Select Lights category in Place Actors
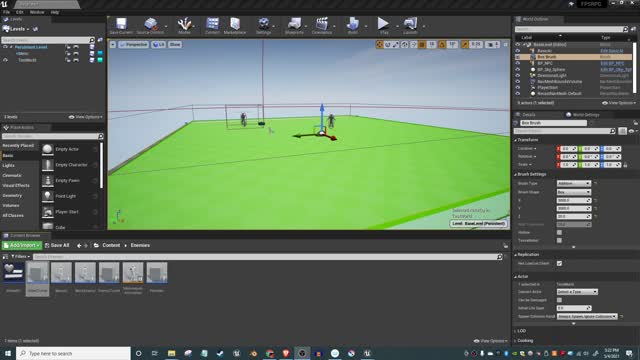The width and height of the screenshot is (640, 360). [9, 166]
